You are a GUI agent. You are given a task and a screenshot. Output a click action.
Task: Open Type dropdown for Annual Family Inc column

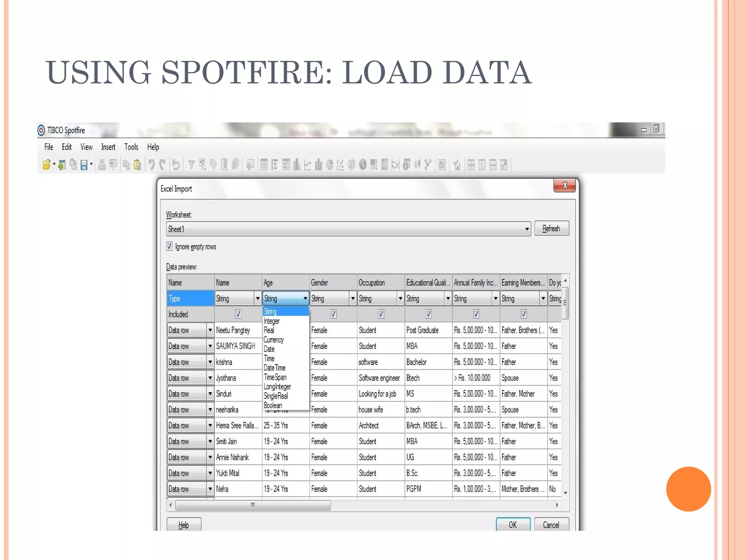click(495, 298)
